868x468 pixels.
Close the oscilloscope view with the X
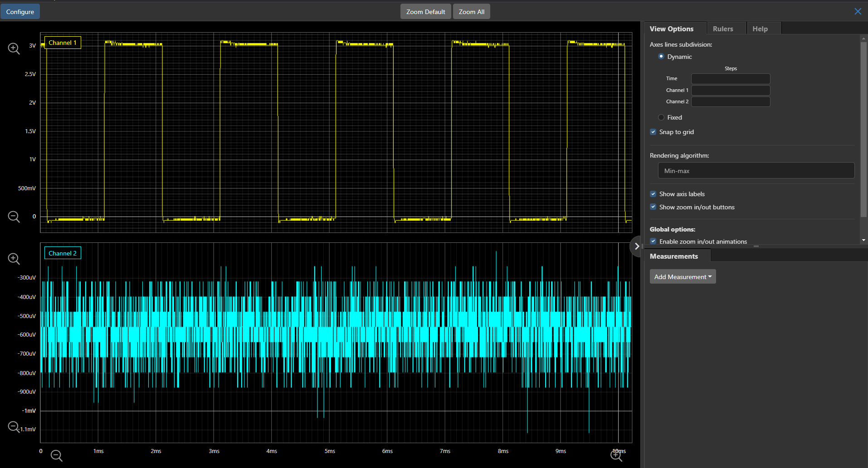pyautogui.click(x=858, y=11)
